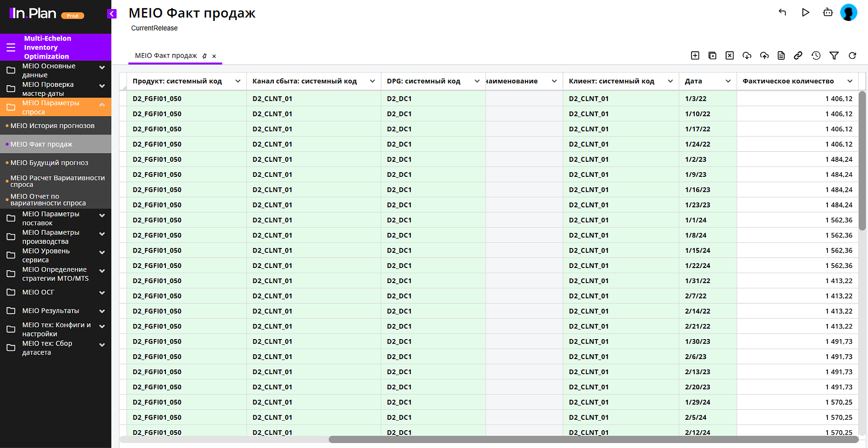Refresh the table with reload icon
The width and height of the screenshot is (868, 448).
tap(852, 56)
